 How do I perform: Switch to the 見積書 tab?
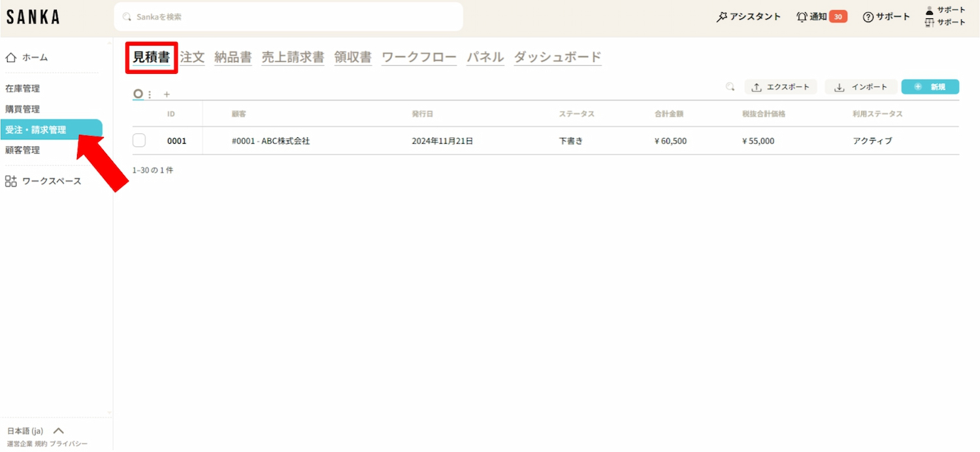pos(151,57)
